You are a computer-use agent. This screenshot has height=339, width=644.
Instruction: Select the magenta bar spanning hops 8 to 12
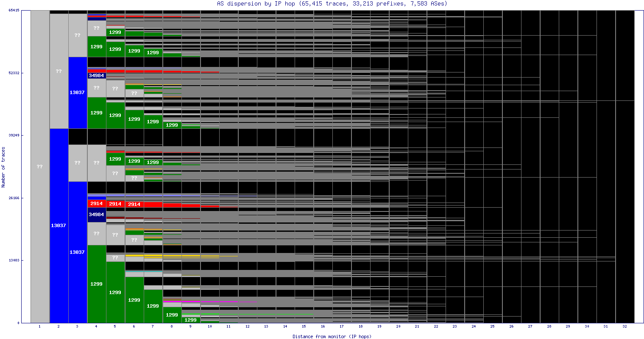tap(210, 302)
